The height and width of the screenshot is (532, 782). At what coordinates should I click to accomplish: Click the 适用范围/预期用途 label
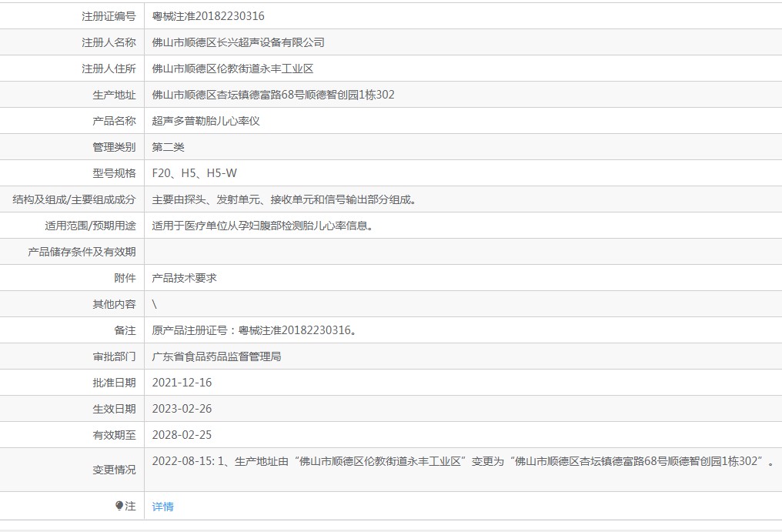pyautogui.click(x=90, y=226)
